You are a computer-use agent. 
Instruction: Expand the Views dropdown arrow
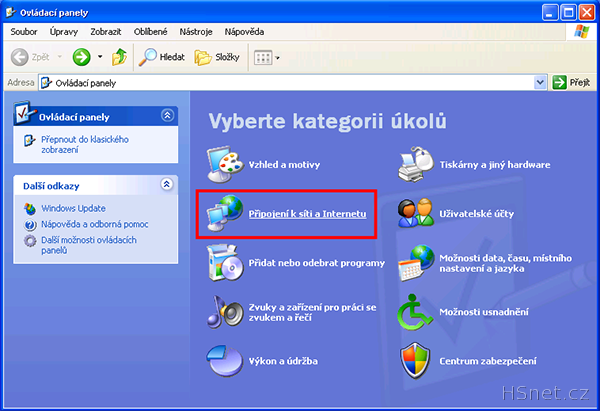pos(278,58)
